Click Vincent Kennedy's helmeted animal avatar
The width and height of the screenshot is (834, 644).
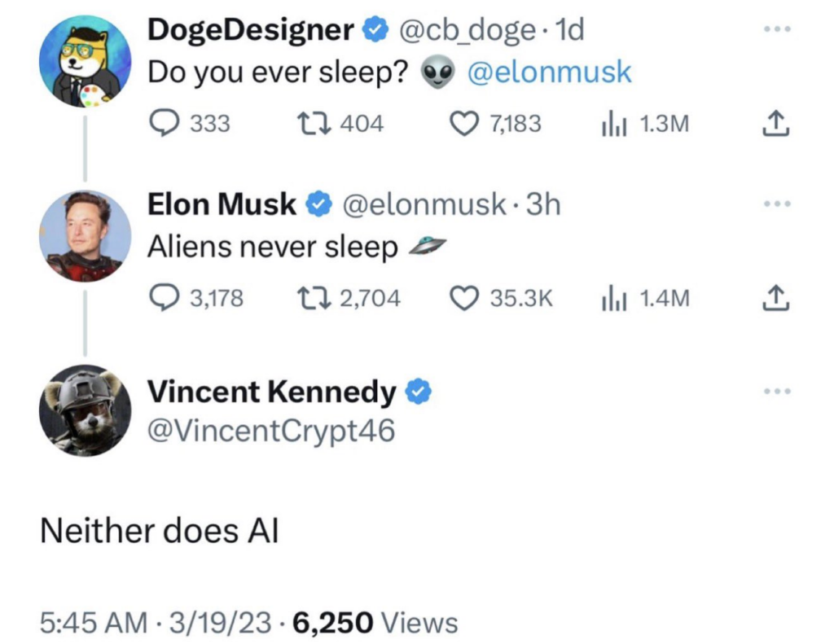(x=85, y=410)
